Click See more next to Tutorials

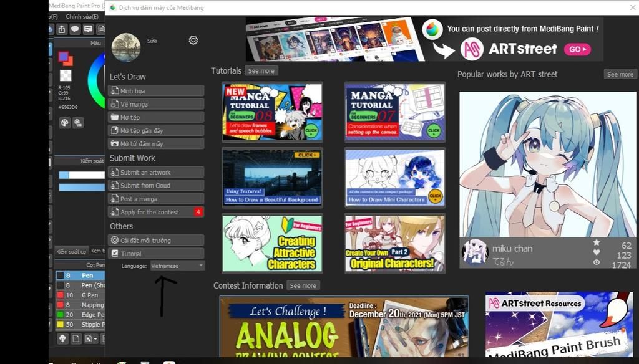(261, 71)
